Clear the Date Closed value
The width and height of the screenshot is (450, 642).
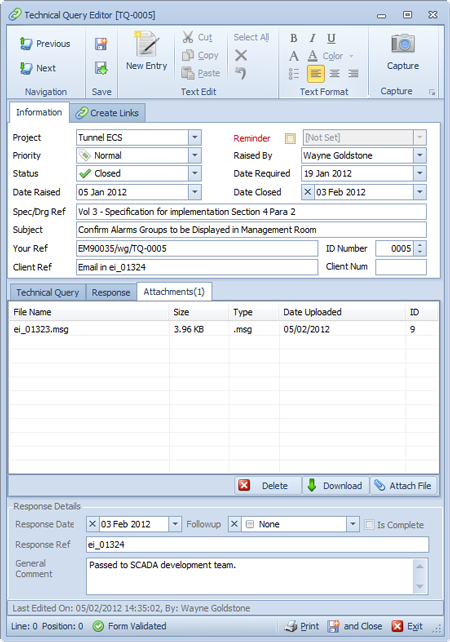click(x=308, y=192)
